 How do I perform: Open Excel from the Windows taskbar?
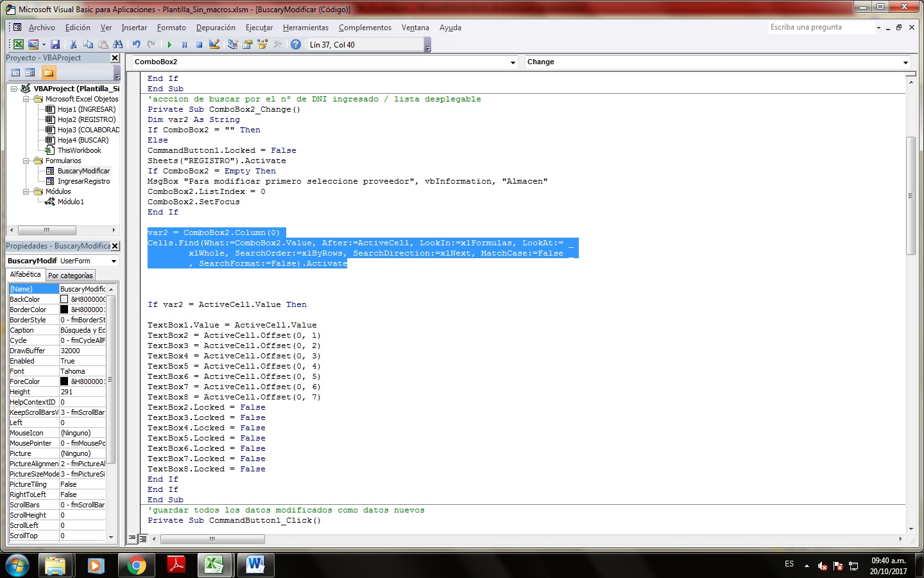coord(214,565)
